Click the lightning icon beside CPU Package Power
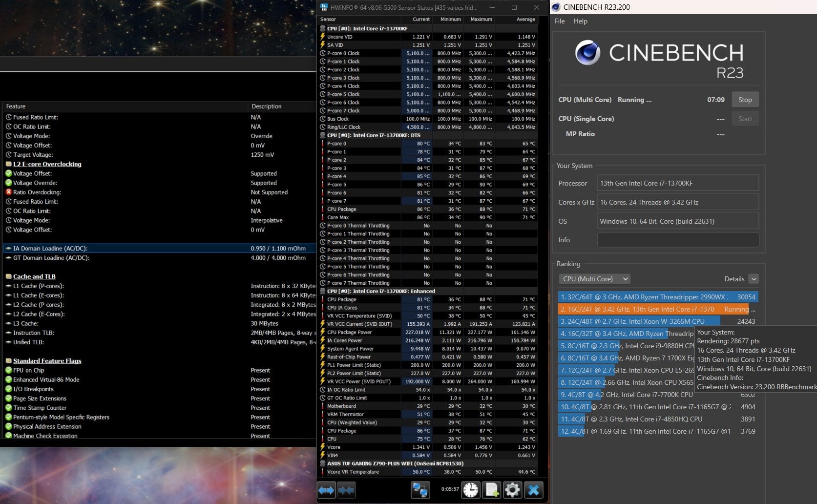 [x=323, y=332]
